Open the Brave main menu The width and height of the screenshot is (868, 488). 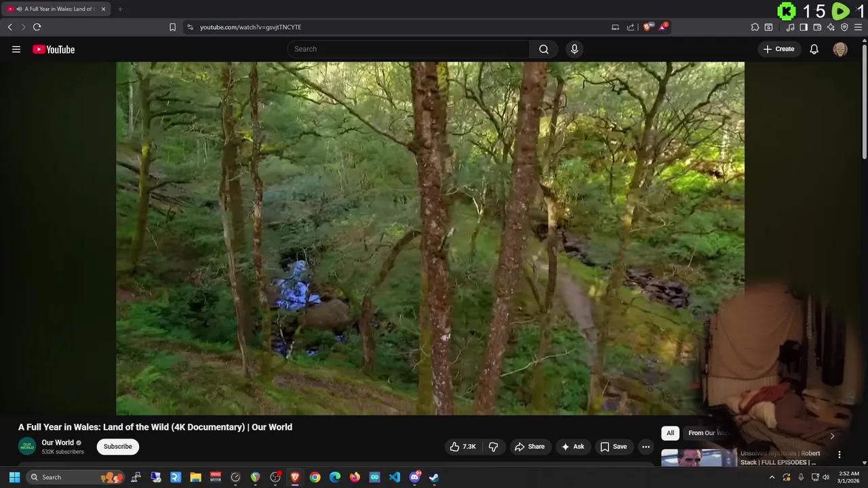pyautogui.click(x=859, y=27)
